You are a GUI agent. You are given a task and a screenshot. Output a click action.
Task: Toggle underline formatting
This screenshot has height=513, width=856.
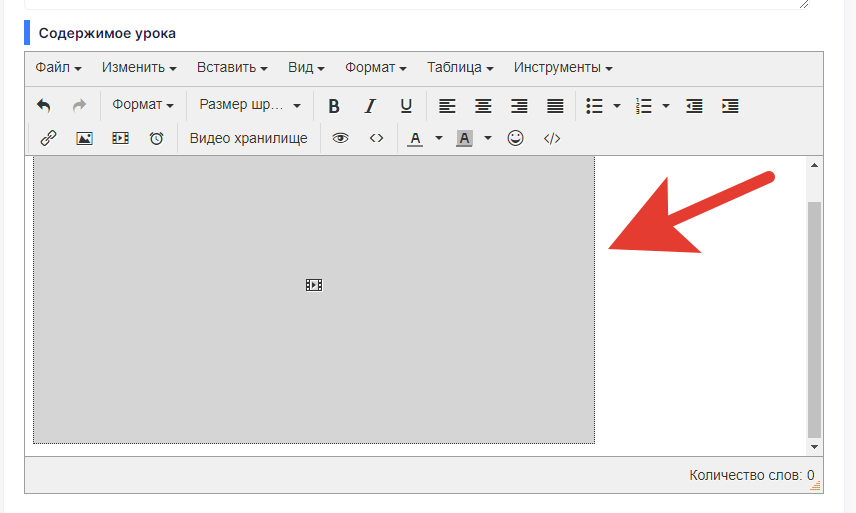point(406,106)
